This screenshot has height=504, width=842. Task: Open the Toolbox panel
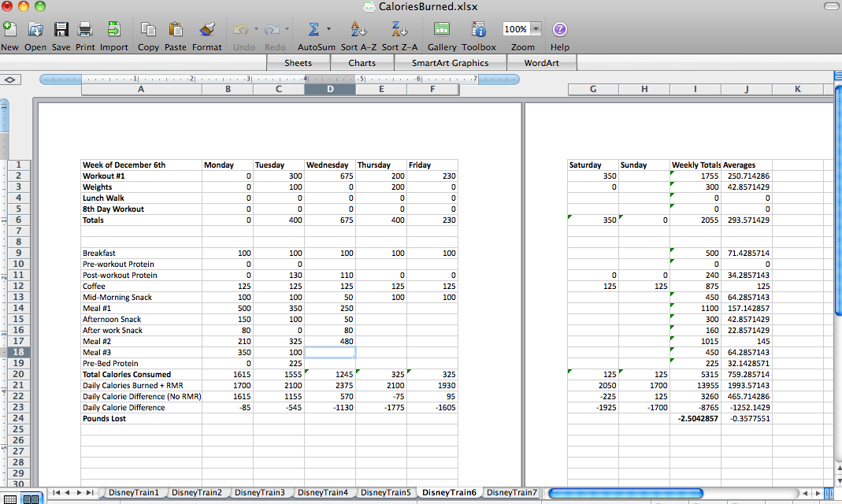point(478,30)
